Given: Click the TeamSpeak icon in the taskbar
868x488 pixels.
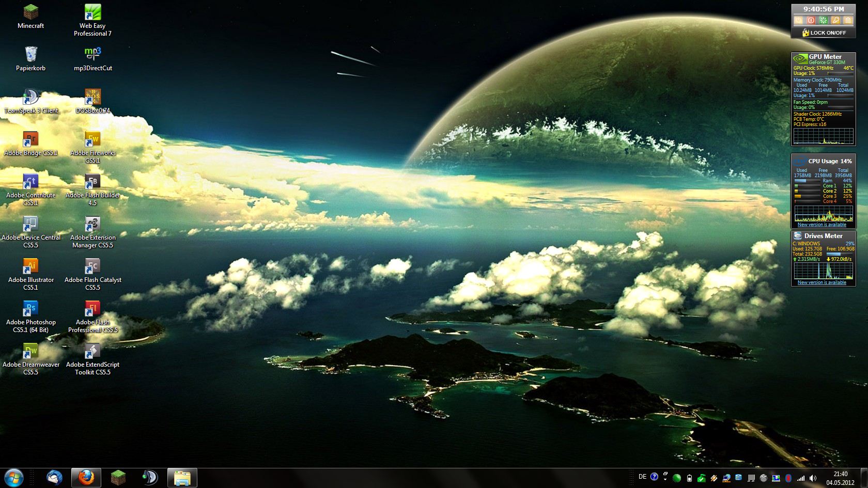Looking at the screenshot, I should (x=150, y=478).
